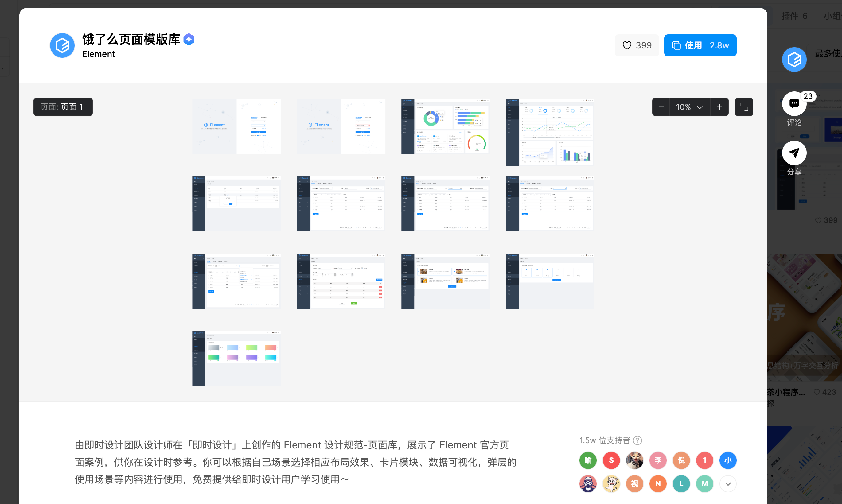Viewport: 842px width, 504px height.
Task: Click the Element logo avatar in the header
Action: tap(62, 45)
